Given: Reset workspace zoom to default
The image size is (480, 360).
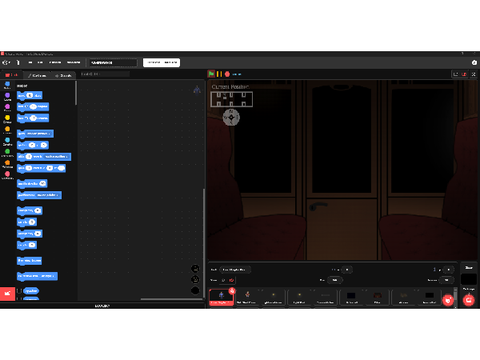Looking at the screenshot, I should [x=195, y=290].
